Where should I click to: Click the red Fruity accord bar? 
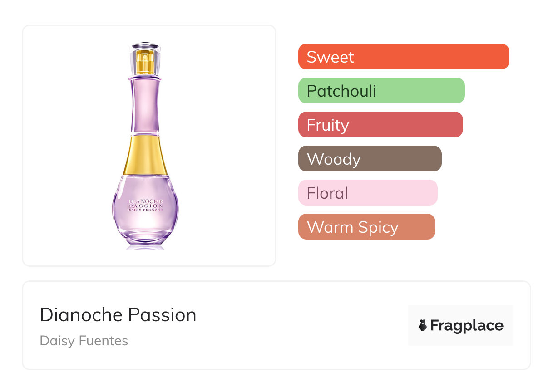(x=380, y=125)
